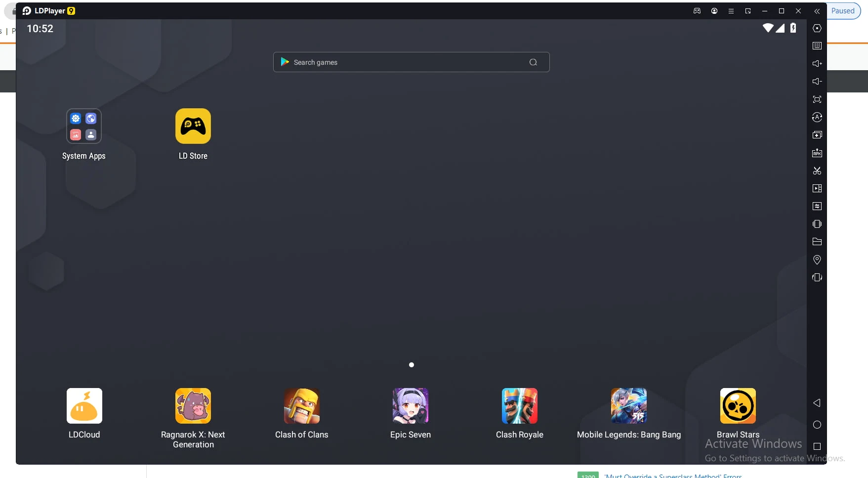Tap the Android recent apps square button
Image resolution: width=868 pixels, height=478 pixels.
(x=817, y=446)
